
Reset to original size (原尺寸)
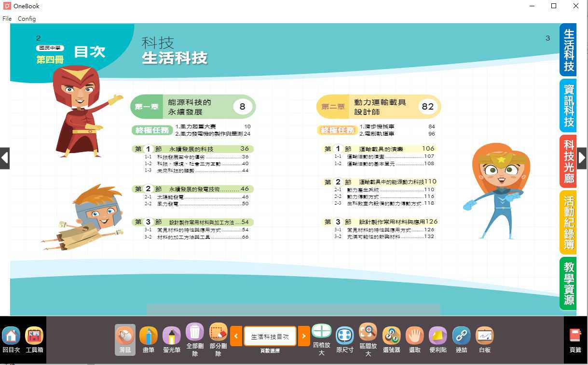(345, 340)
